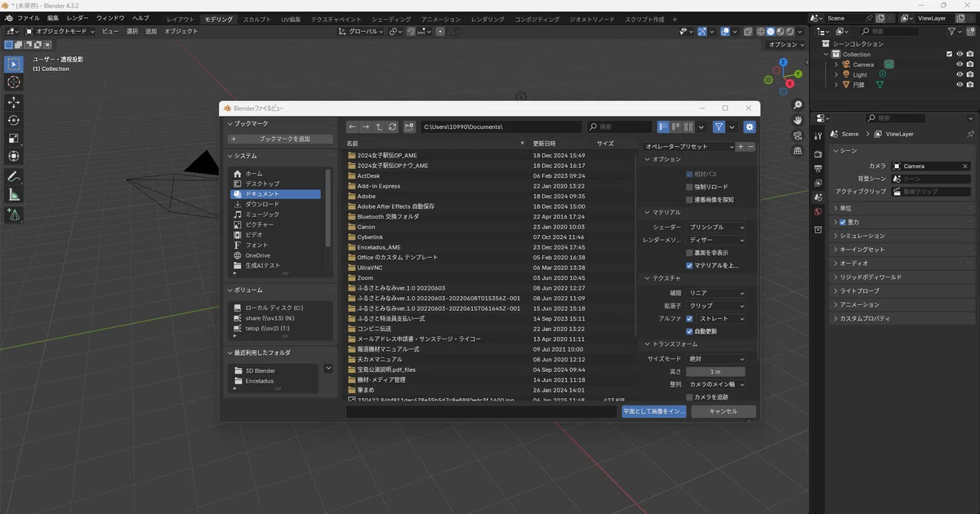Enable 連番画像を探知 checkbox

pyautogui.click(x=689, y=199)
